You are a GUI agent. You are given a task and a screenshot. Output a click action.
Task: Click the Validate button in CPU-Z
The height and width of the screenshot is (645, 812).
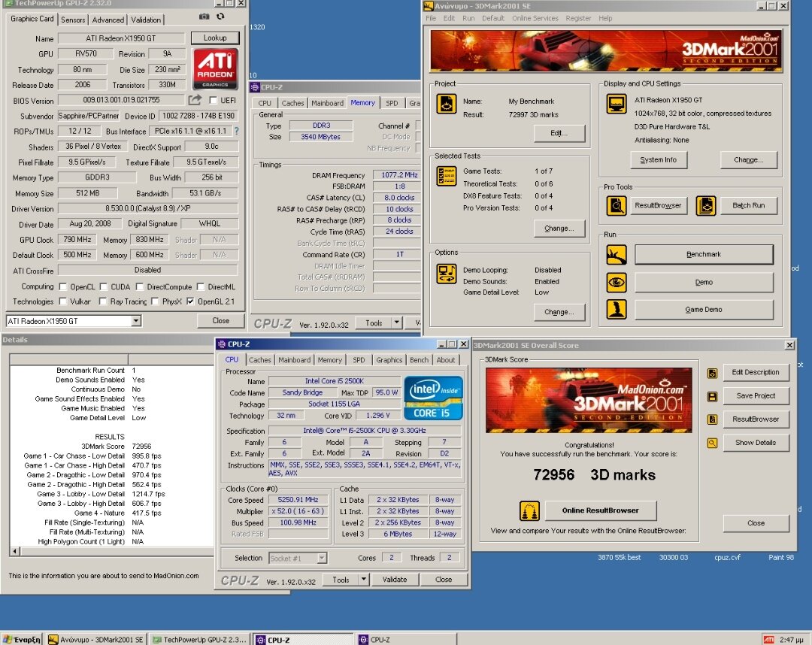point(395,580)
